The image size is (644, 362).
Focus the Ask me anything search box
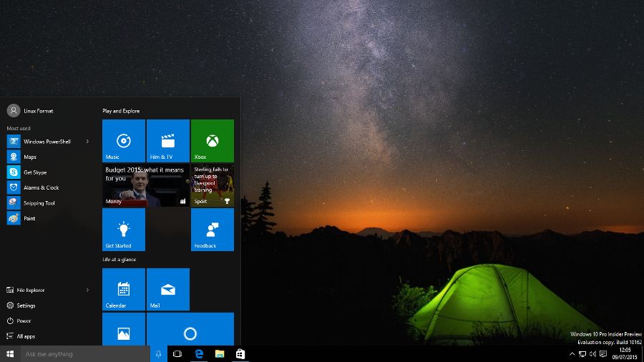[x=85, y=354]
